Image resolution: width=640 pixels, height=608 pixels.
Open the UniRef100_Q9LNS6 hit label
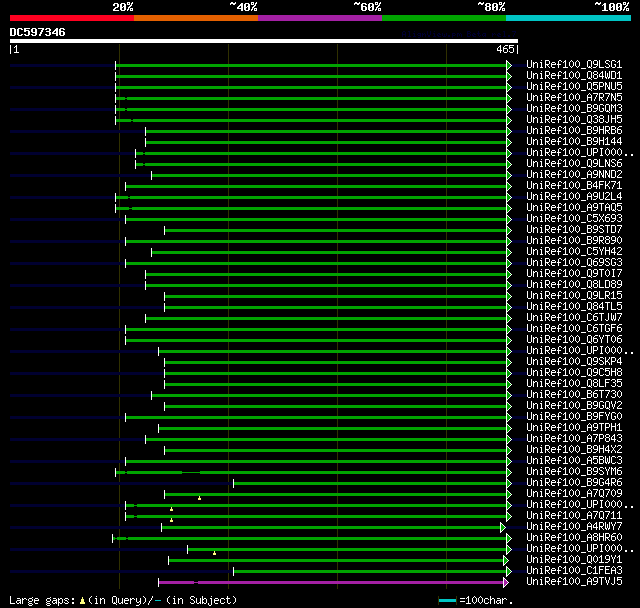pyautogui.click(x=574, y=164)
